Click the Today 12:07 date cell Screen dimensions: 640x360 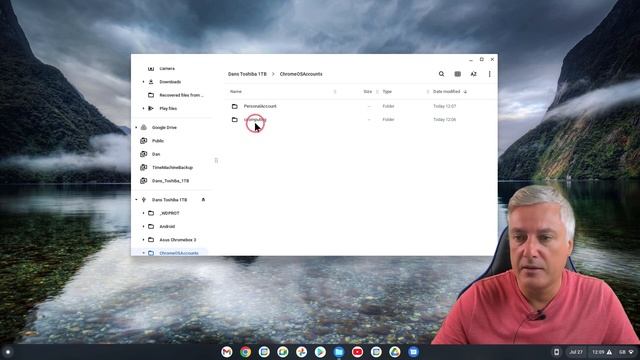(444, 106)
